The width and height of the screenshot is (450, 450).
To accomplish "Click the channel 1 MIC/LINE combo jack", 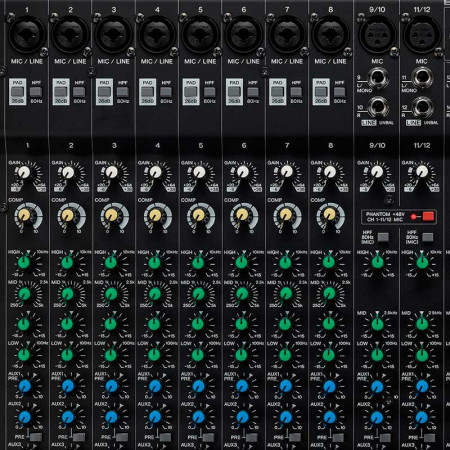I will click(x=27, y=34).
